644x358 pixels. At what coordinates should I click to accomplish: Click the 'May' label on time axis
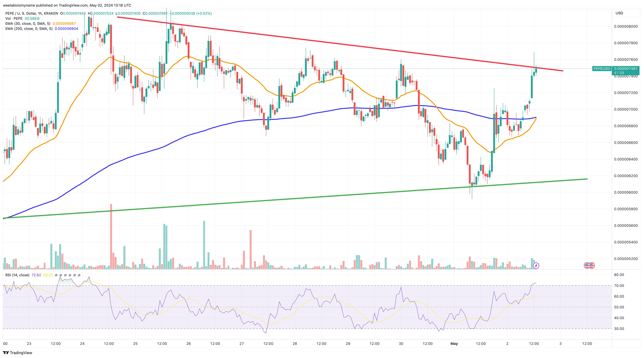pyautogui.click(x=454, y=344)
